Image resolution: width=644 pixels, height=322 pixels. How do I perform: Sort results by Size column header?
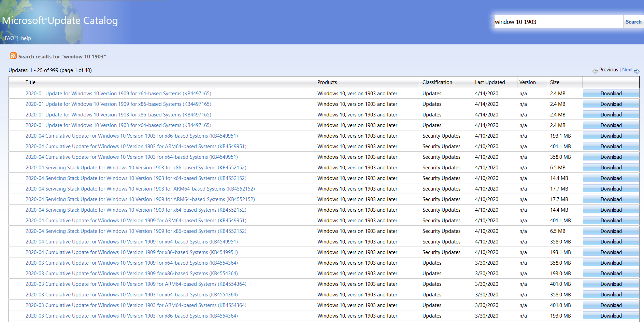[555, 82]
